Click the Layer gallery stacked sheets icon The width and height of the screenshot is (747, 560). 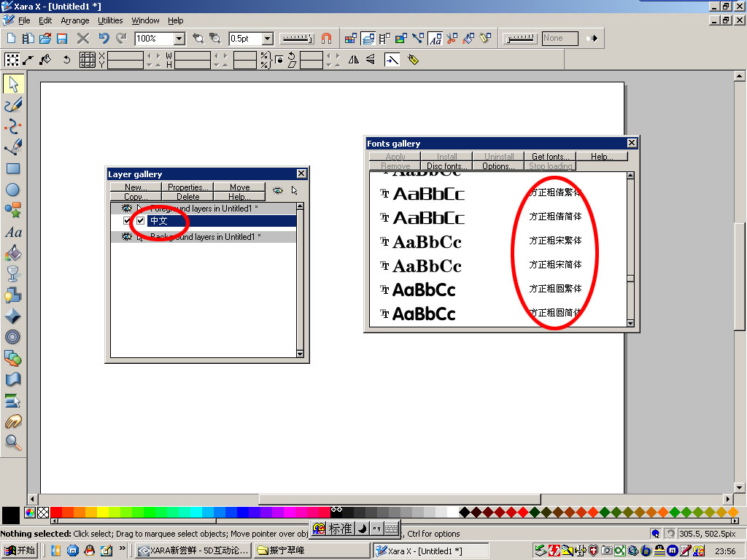pos(368,39)
